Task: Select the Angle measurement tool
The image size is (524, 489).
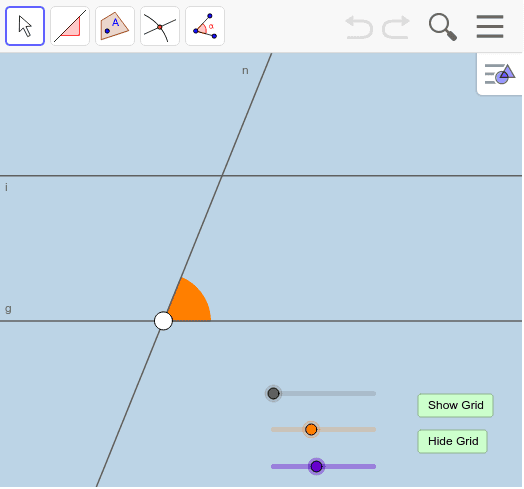Action: pyautogui.click(x=205, y=26)
